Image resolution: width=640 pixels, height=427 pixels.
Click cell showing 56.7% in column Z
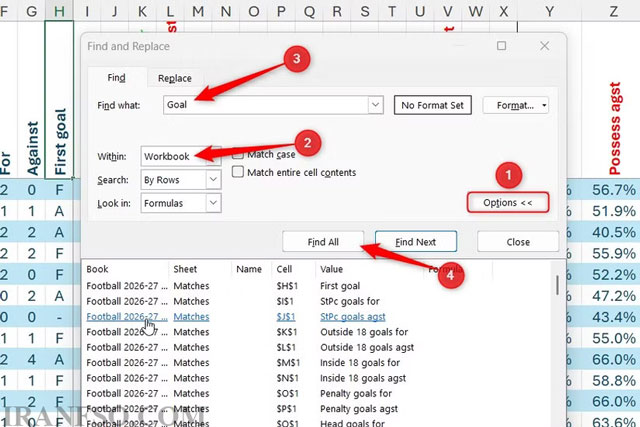(x=613, y=190)
